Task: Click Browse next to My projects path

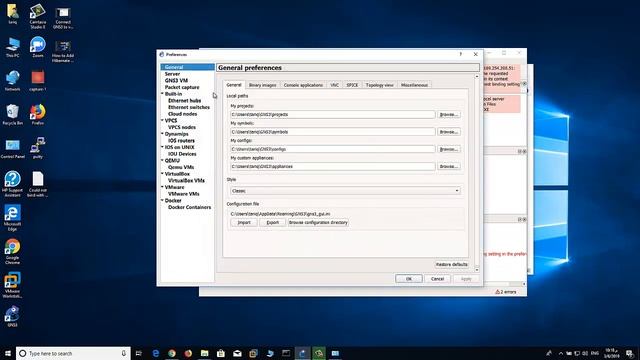Action: click(x=449, y=114)
